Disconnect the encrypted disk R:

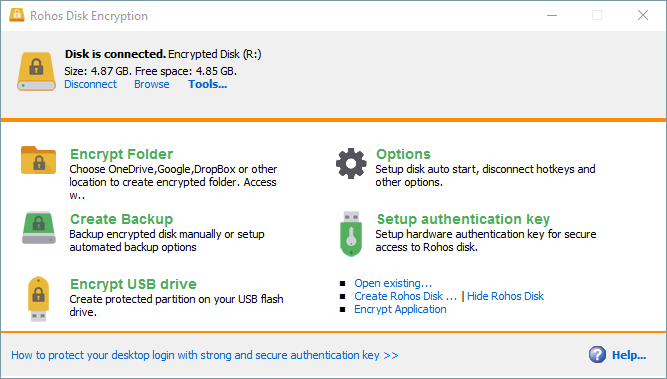[x=90, y=84]
